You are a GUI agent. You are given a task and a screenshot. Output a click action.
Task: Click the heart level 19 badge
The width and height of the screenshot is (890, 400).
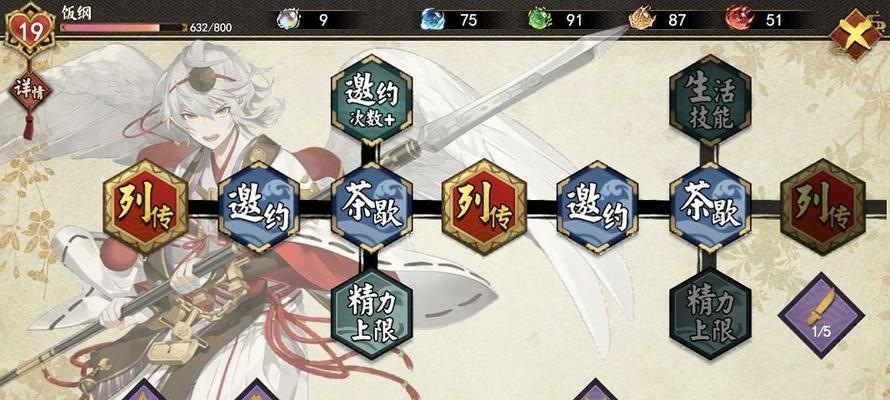click(30, 30)
